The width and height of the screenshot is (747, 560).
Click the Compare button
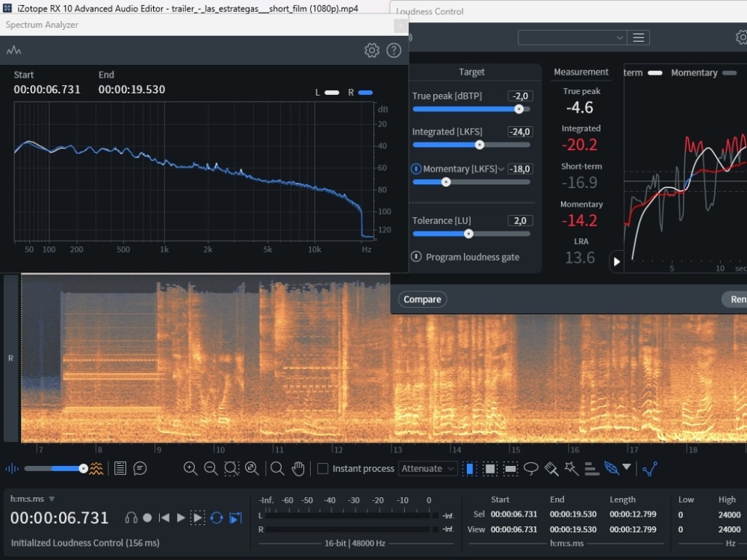click(422, 299)
